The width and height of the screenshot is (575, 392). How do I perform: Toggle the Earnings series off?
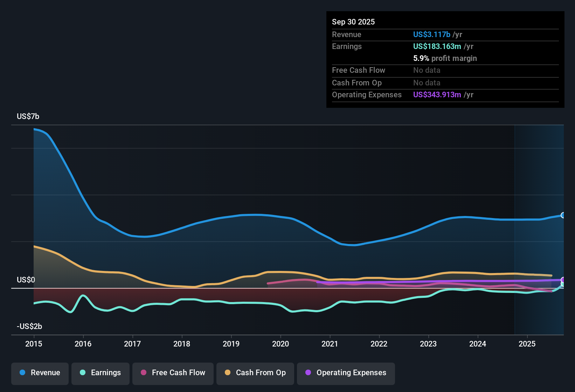(x=100, y=373)
